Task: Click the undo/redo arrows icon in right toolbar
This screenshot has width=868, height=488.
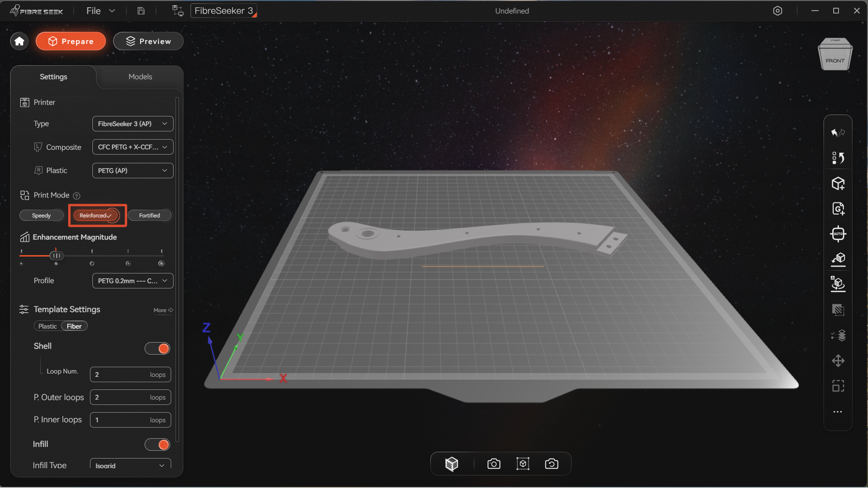Action: coord(838,132)
